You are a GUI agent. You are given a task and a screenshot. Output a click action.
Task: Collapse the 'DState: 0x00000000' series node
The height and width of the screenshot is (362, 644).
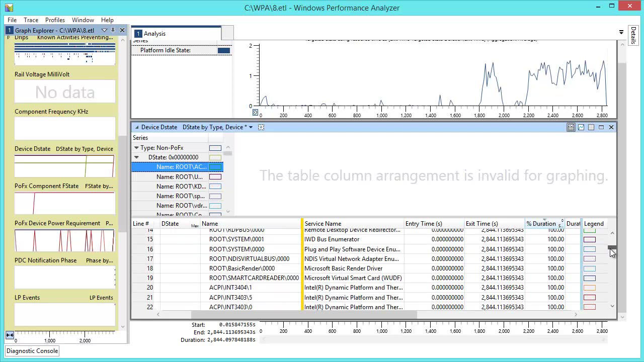pos(136,157)
